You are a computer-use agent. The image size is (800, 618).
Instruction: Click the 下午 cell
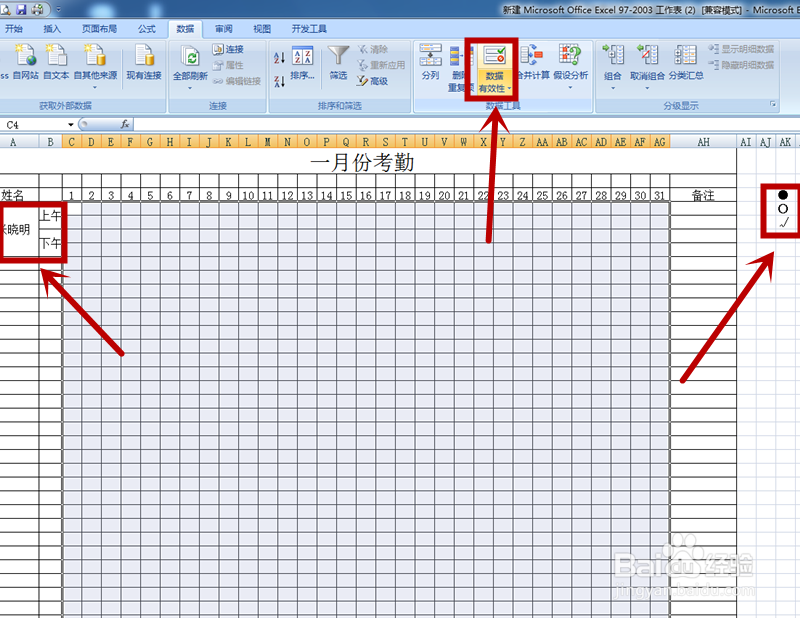pos(51,243)
